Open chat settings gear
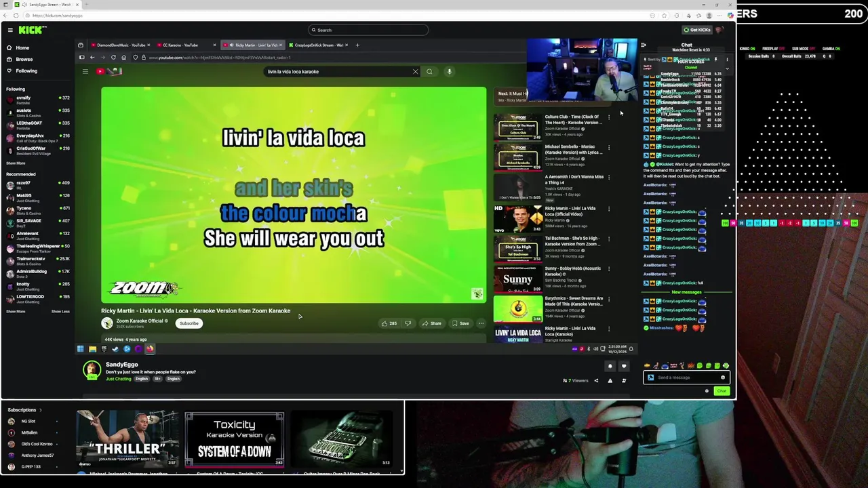Image resolution: width=868 pixels, height=488 pixels. [x=707, y=391]
